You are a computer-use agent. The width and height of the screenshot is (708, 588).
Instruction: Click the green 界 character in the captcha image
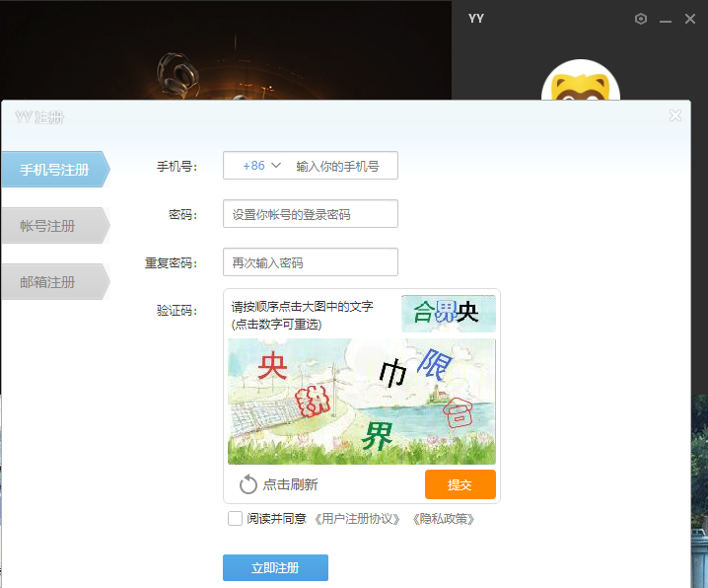point(378,435)
